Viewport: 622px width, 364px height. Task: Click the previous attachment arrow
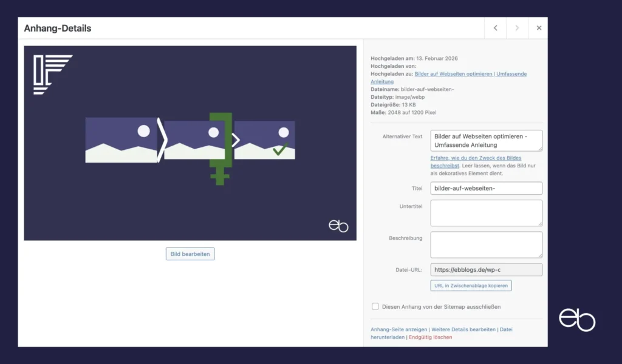coord(494,28)
